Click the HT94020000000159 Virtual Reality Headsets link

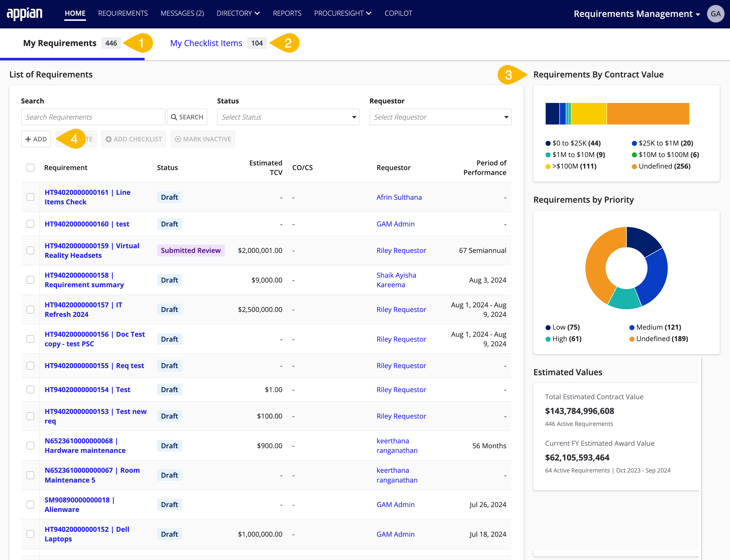pos(91,250)
